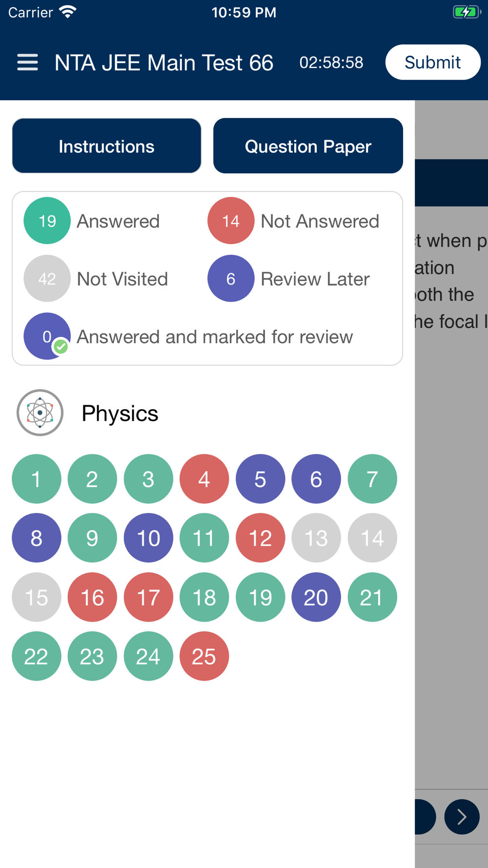Tap the gray Not Visited count circle
This screenshot has height=868, width=488.
click(47, 278)
